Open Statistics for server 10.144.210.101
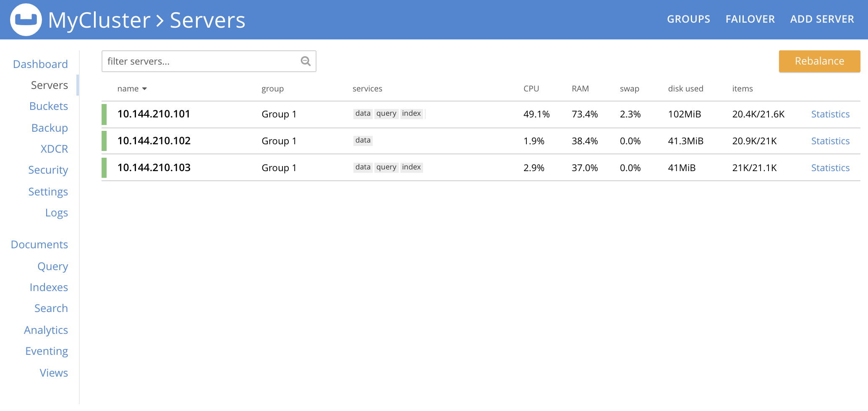The height and width of the screenshot is (411, 868). coord(830,114)
